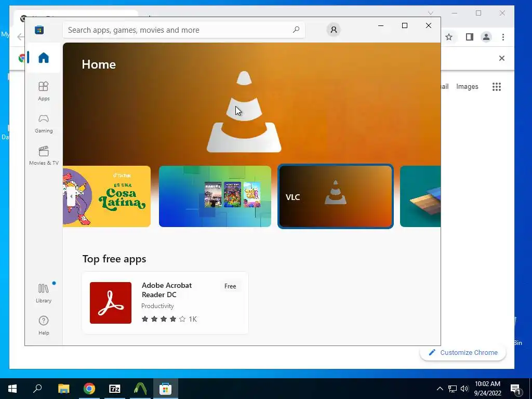Click the search magnifier icon in Store
The image size is (532, 399).
click(296, 30)
